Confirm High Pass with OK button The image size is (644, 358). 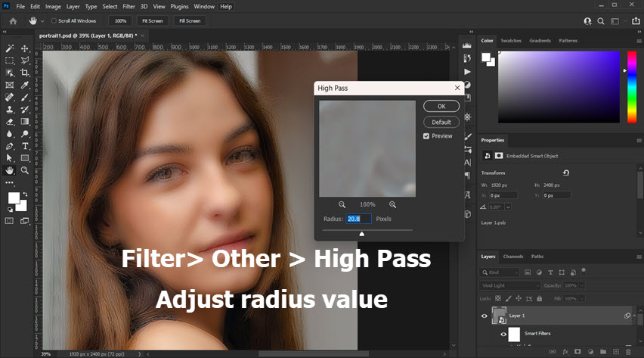(441, 106)
